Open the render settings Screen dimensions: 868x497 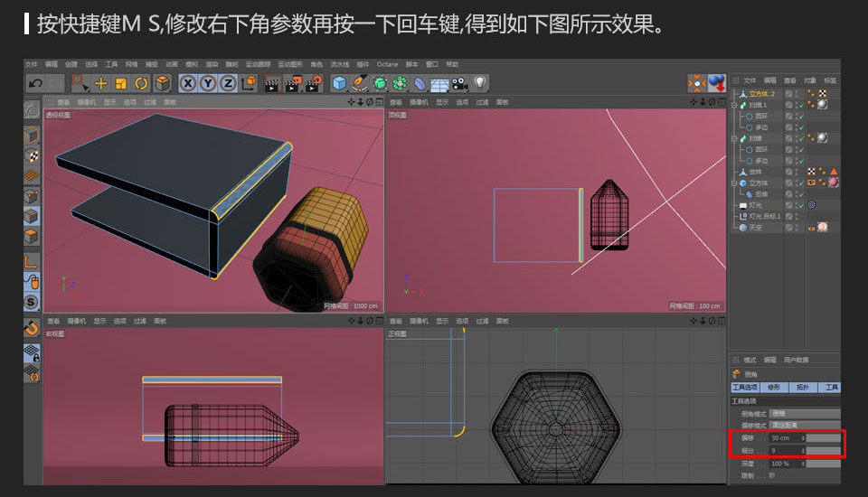314,83
